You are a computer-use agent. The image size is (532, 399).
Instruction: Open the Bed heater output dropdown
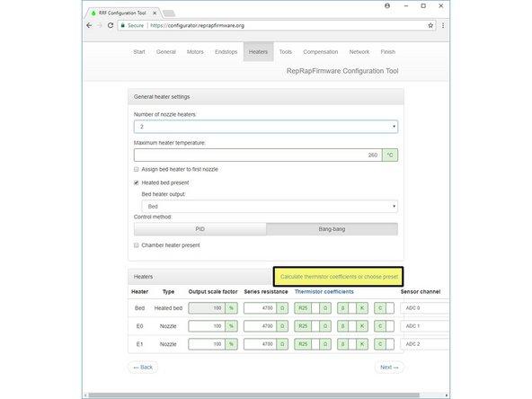pos(270,207)
